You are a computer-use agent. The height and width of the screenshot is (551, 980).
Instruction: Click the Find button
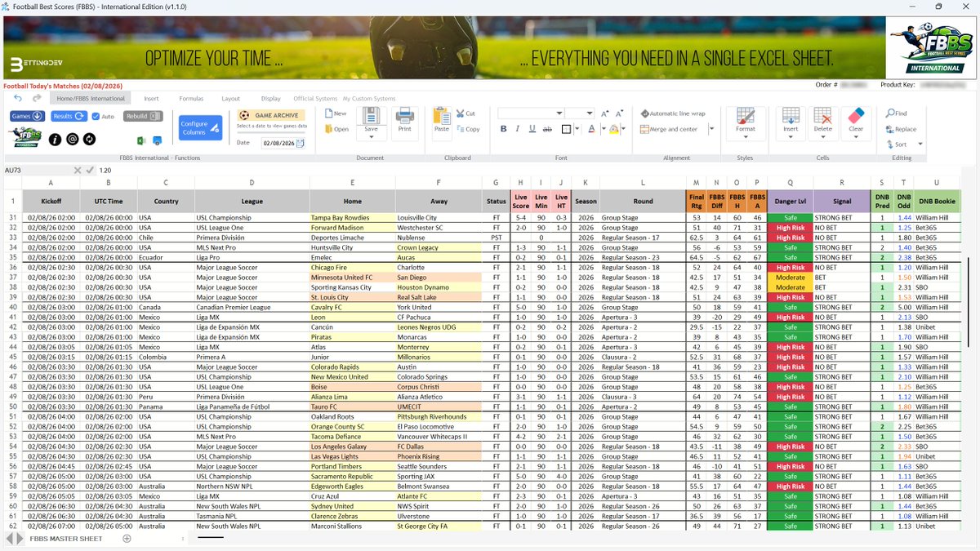[x=897, y=113]
